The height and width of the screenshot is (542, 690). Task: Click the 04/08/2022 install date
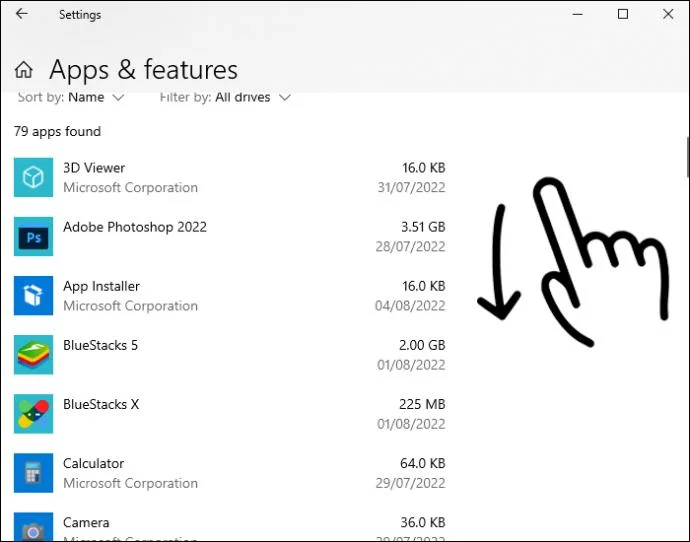[410, 306]
